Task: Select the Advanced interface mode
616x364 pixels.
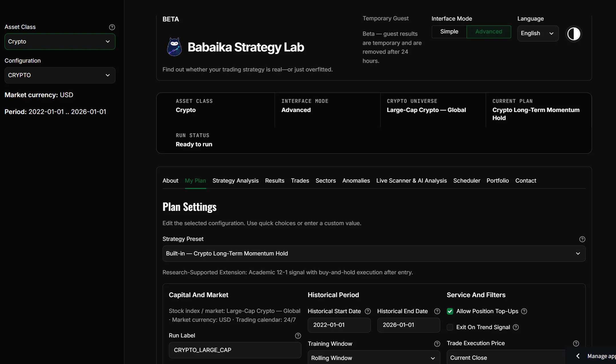Action: (489, 32)
